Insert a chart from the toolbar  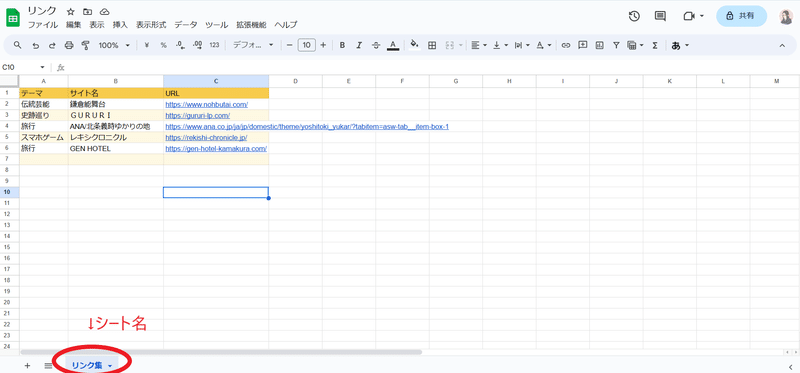[599, 45]
